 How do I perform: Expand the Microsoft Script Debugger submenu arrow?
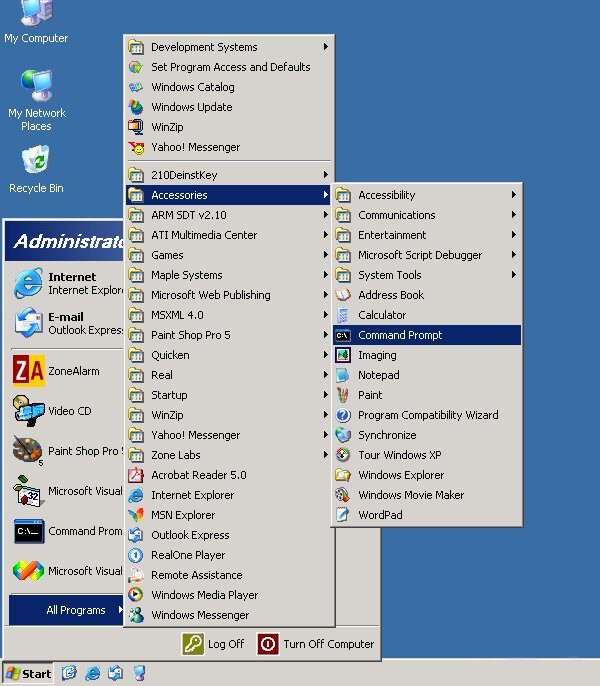[x=514, y=255]
